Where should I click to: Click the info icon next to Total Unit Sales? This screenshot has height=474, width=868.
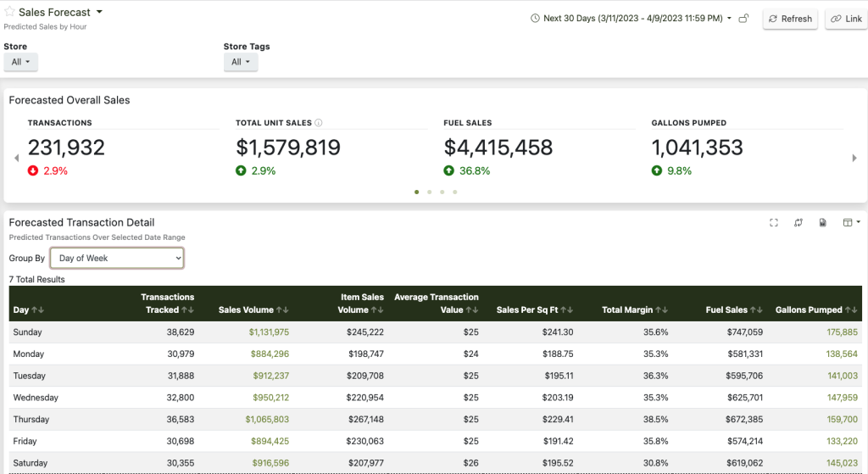pyautogui.click(x=319, y=123)
